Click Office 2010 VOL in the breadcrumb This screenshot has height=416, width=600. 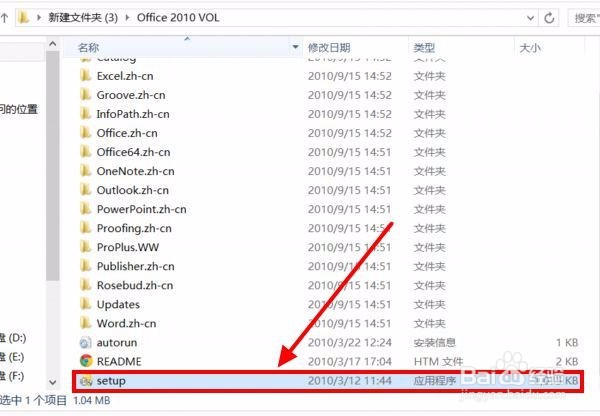(178, 18)
